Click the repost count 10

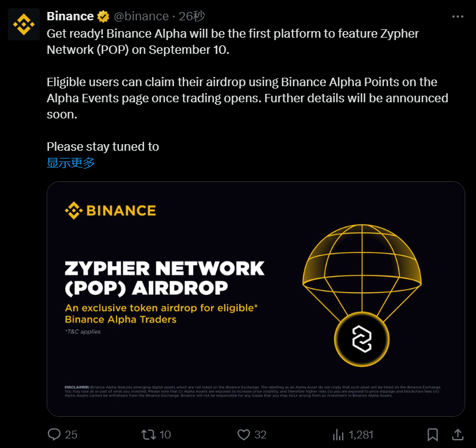tap(165, 434)
